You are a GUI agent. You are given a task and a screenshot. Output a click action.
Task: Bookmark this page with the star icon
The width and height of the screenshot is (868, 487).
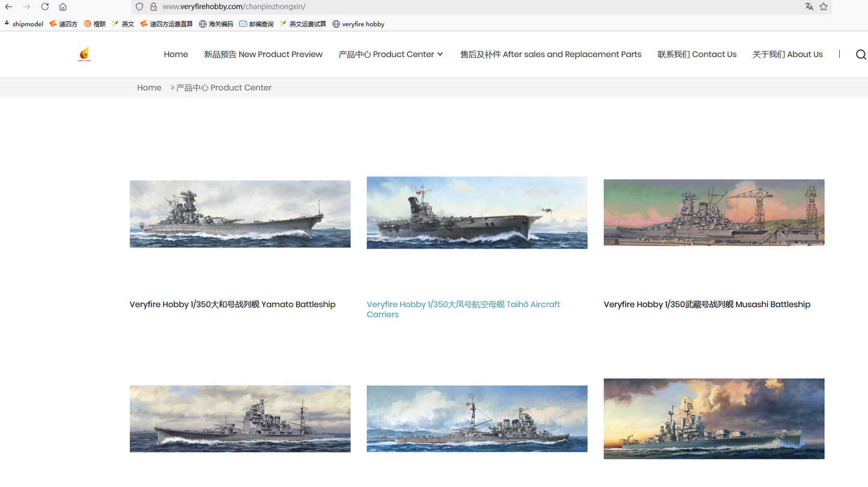[824, 7]
